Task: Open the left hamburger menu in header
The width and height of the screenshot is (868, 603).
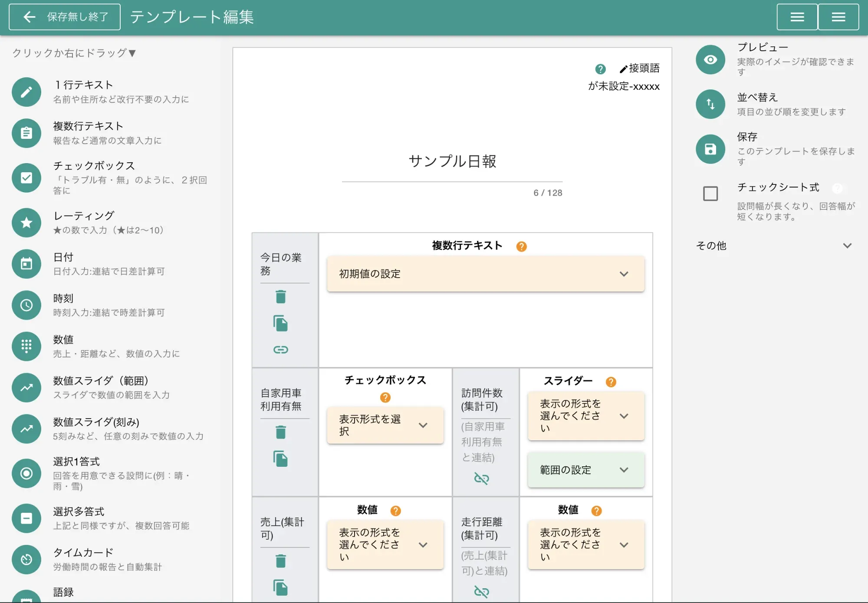Action: pos(797,17)
